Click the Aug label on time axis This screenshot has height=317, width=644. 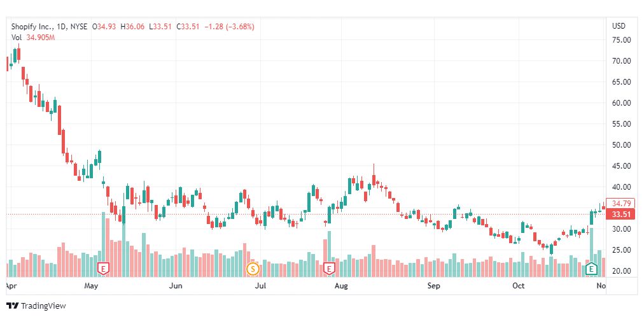click(341, 285)
